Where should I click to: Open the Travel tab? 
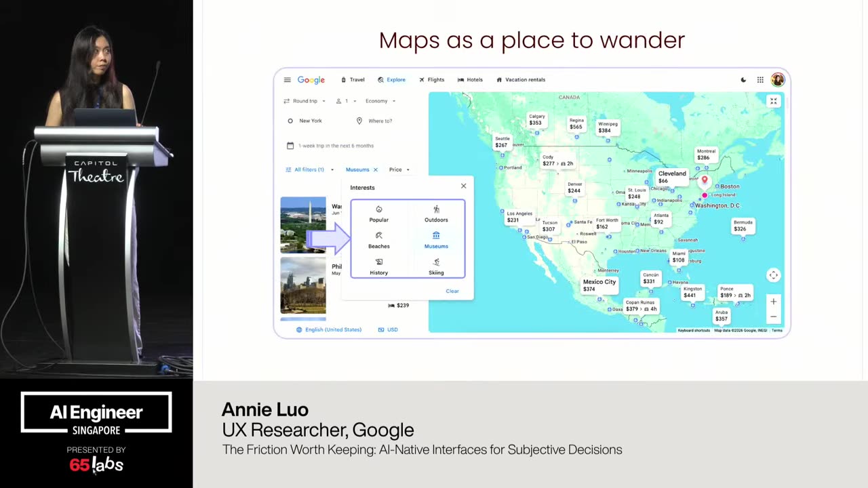click(353, 80)
